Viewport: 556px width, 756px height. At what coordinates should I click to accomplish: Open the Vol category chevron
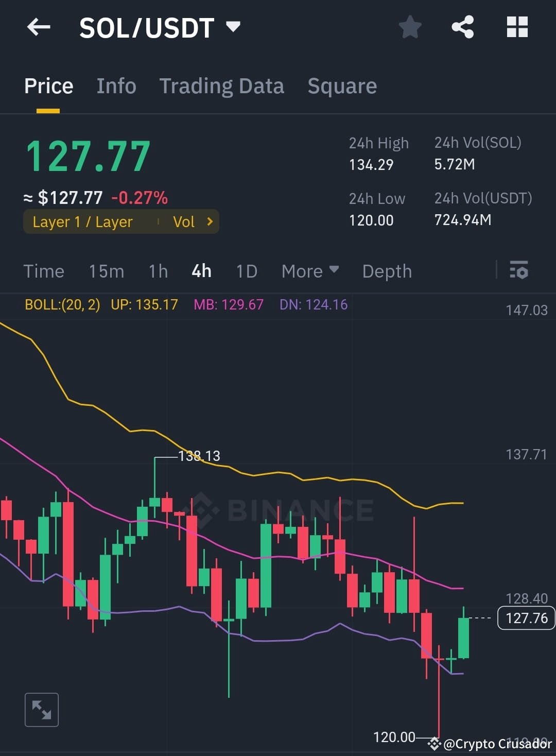(194, 221)
